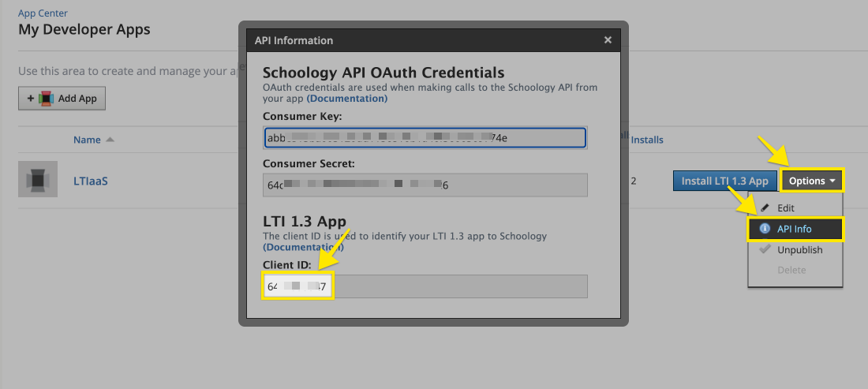Viewport: 868px width, 389px height.
Task: Click the Consumer Secret field
Action: tap(425, 185)
